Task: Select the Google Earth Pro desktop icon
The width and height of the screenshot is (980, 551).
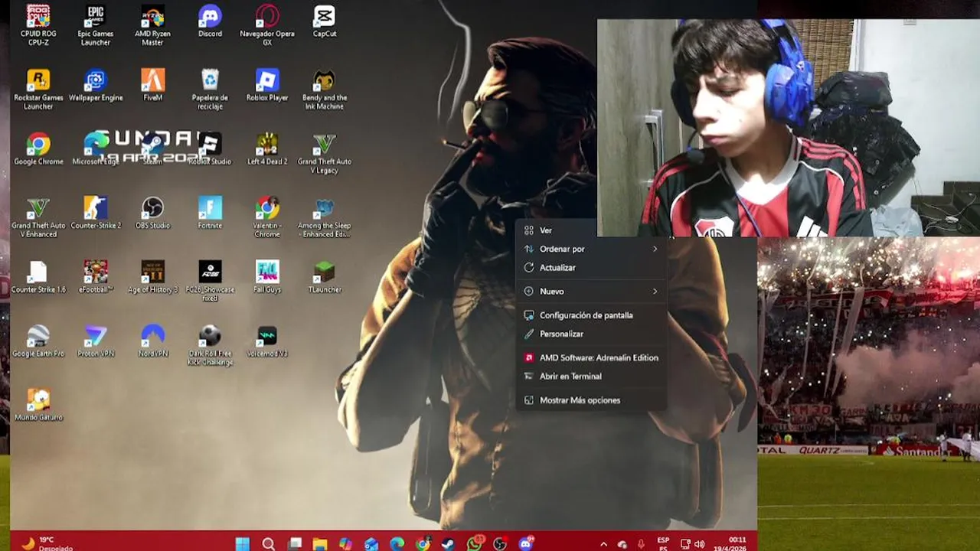Action: pyautogui.click(x=38, y=341)
